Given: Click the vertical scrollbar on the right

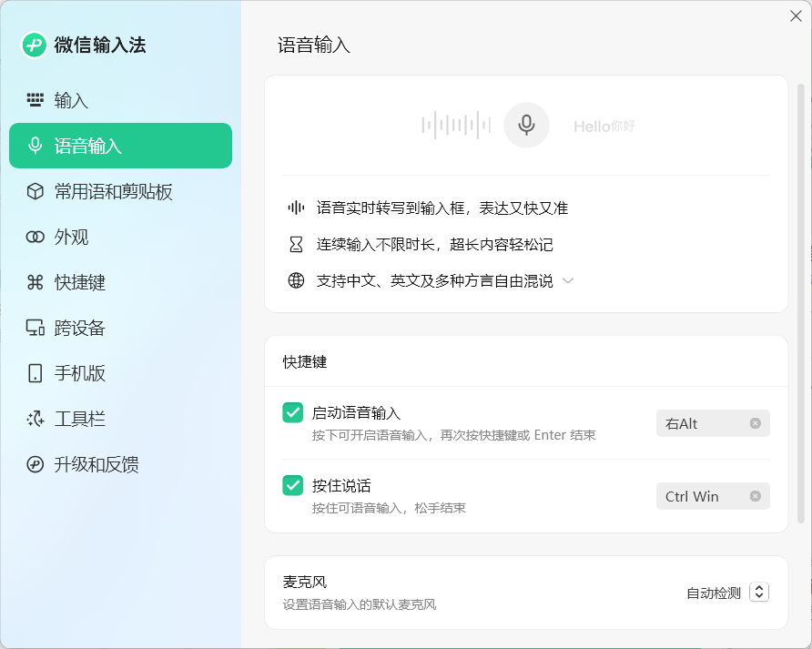Looking at the screenshot, I should (800, 303).
